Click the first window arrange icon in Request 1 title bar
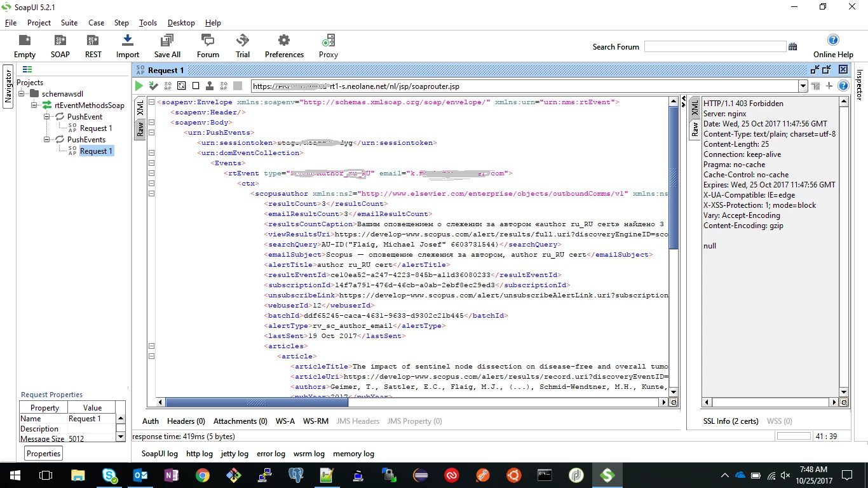Screen dimensions: 868x488 coord(815,70)
